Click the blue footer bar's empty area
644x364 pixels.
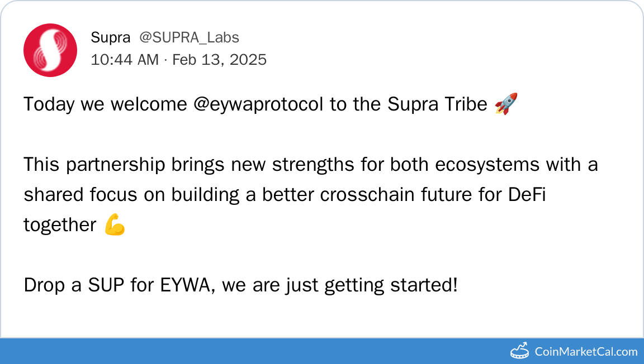252,351
